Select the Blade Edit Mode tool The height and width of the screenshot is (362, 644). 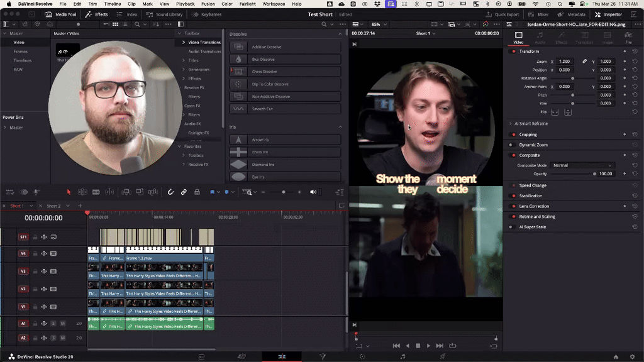[96, 192]
